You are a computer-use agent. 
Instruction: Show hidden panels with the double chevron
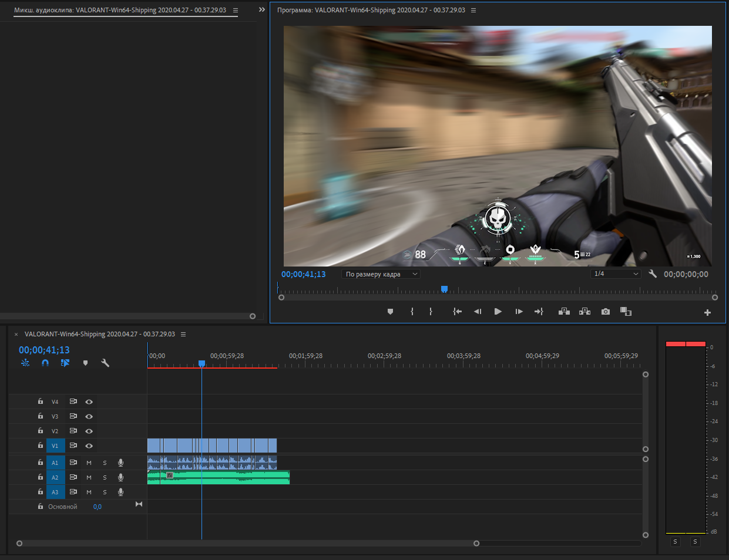tap(262, 9)
